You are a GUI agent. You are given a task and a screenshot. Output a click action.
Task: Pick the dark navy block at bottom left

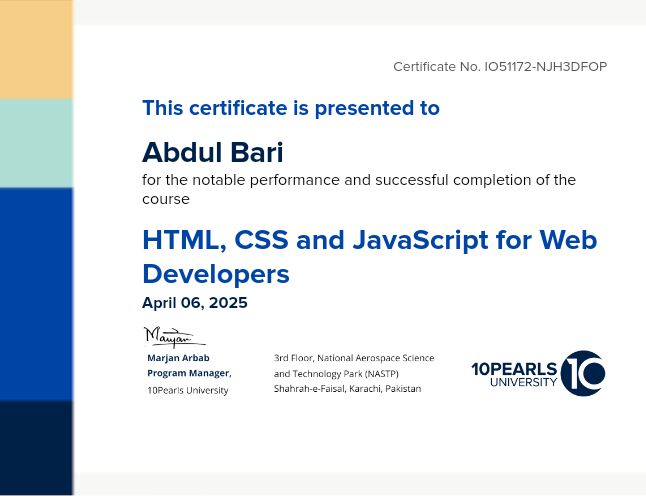pos(36,447)
